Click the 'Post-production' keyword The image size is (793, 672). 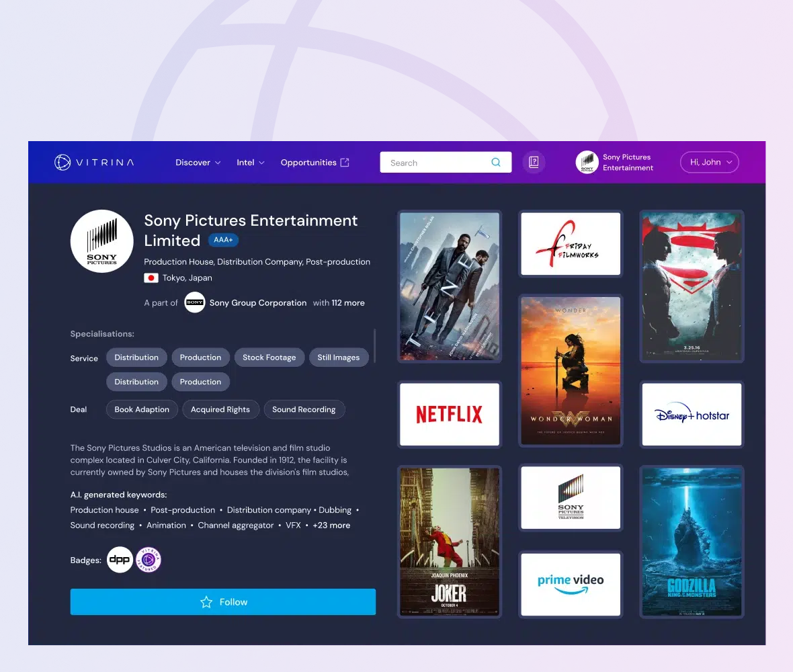[183, 509]
